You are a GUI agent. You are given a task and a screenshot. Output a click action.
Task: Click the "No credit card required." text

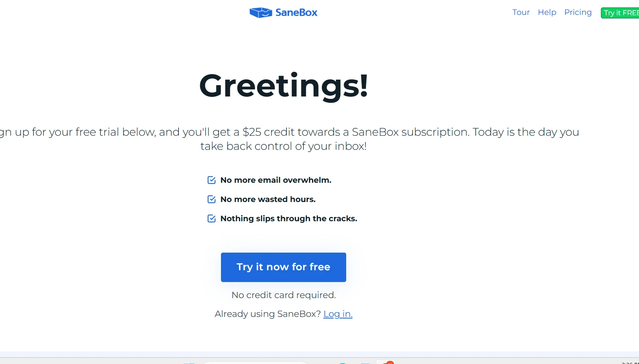(283, 295)
